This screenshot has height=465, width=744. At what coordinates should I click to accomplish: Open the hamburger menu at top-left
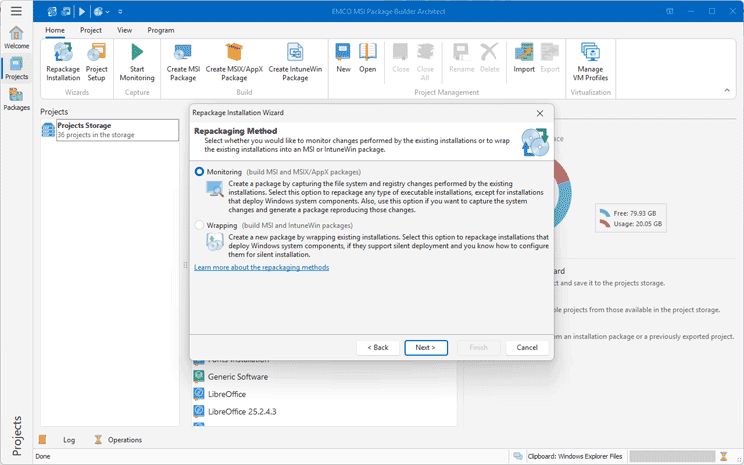coord(15,11)
